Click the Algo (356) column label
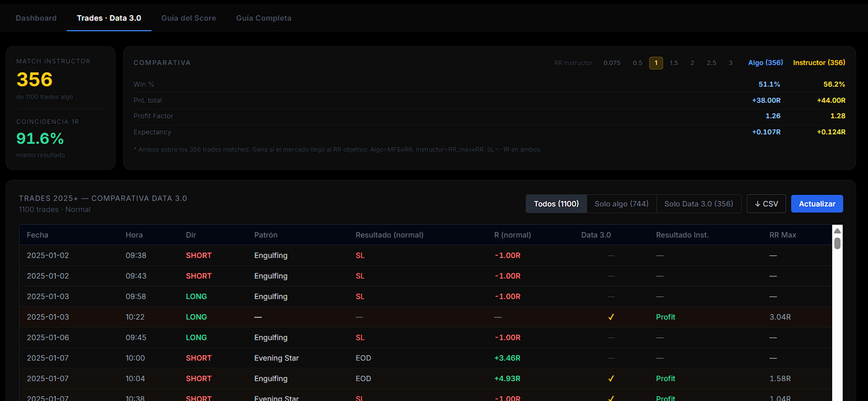Viewport: 868px width, 401px height. tap(766, 62)
